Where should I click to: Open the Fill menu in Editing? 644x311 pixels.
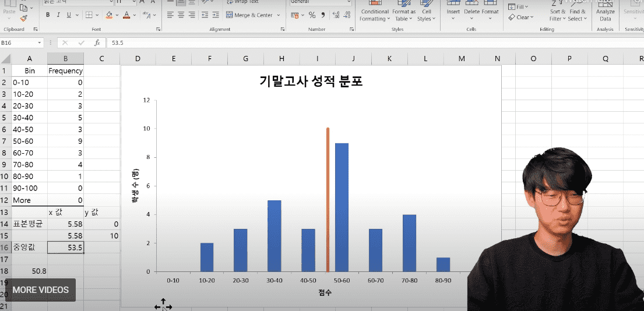tap(518, 6)
